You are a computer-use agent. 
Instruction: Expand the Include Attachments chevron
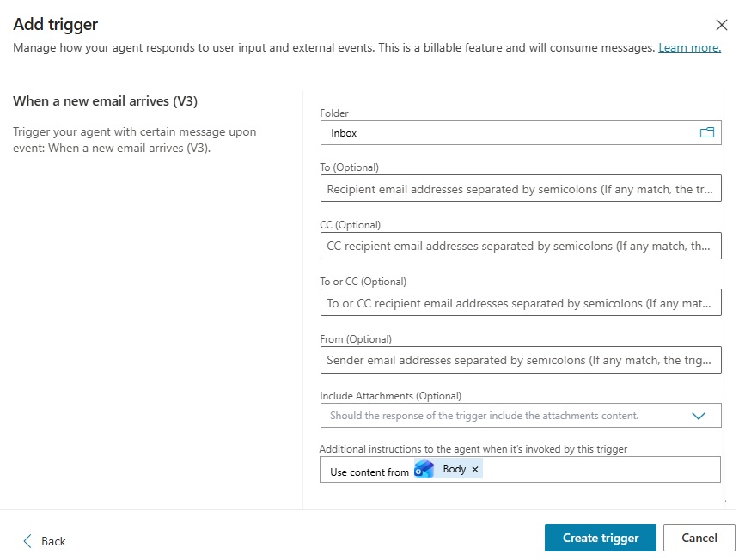click(x=698, y=416)
